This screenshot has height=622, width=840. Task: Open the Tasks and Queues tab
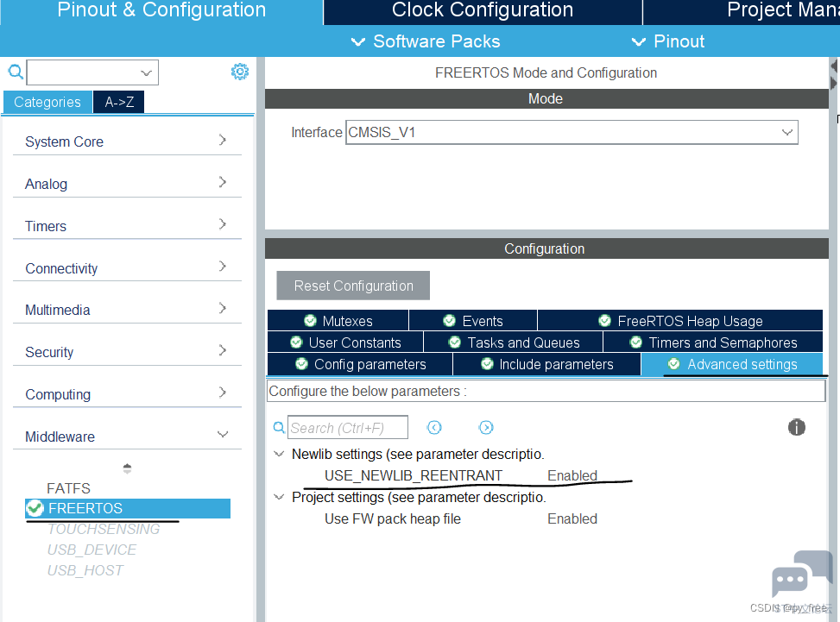pyautogui.click(x=514, y=342)
